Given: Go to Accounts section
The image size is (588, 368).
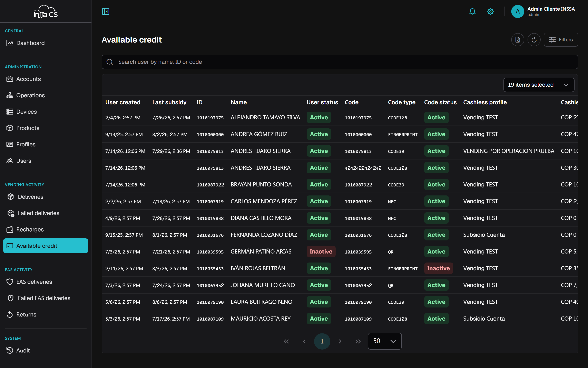Looking at the screenshot, I should [x=46, y=79].
